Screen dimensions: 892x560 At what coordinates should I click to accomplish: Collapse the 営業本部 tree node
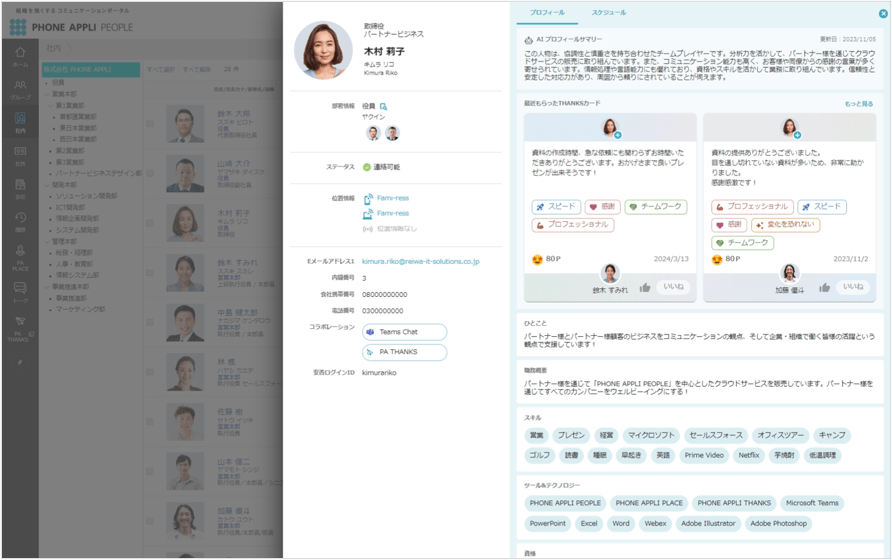click(47, 94)
